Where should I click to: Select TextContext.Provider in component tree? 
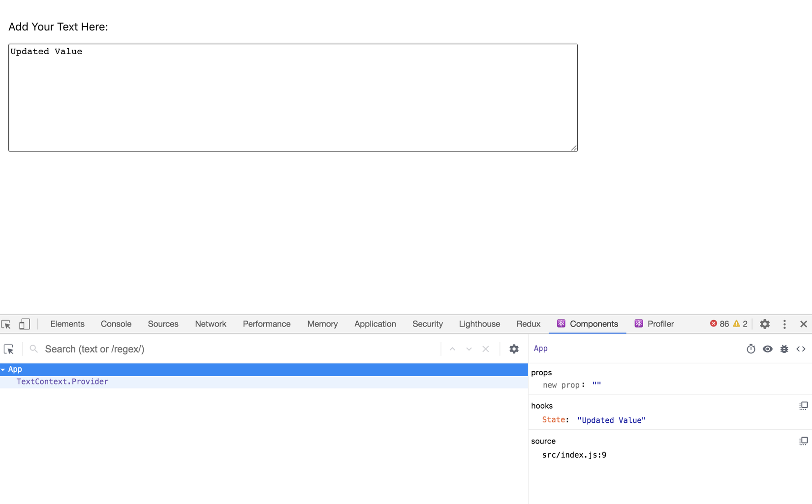62,382
